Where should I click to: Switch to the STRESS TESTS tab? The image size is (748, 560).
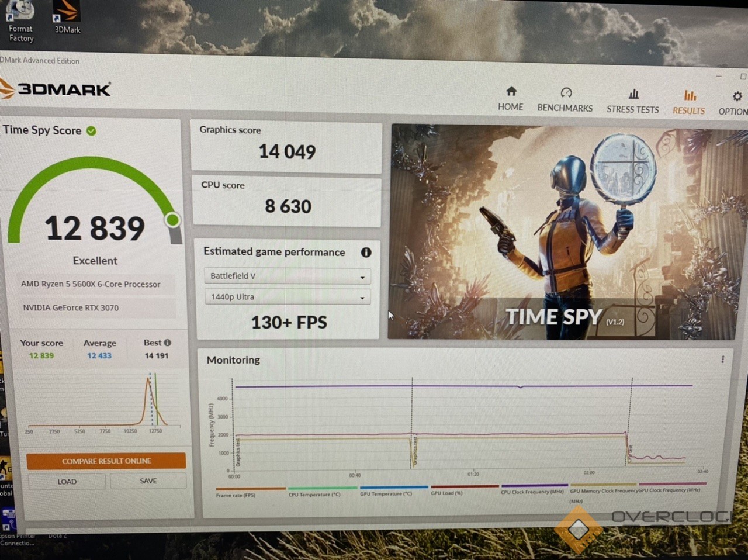coord(632,101)
